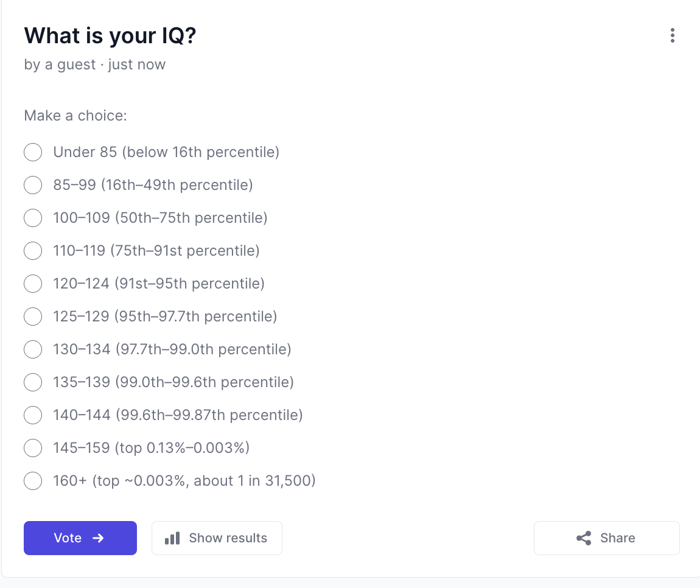The width and height of the screenshot is (700, 588).
Task: Select the 120–124 radio button
Action: pyautogui.click(x=33, y=284)
